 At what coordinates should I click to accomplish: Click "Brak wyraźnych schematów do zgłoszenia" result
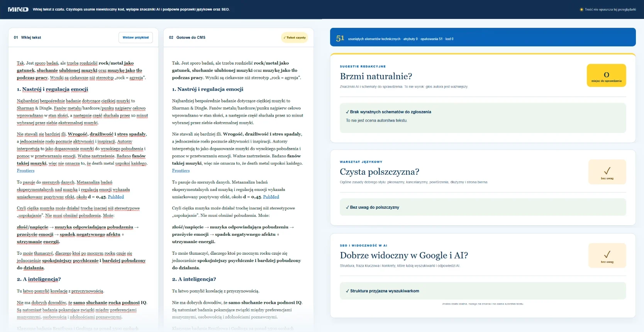pos(483,118)
